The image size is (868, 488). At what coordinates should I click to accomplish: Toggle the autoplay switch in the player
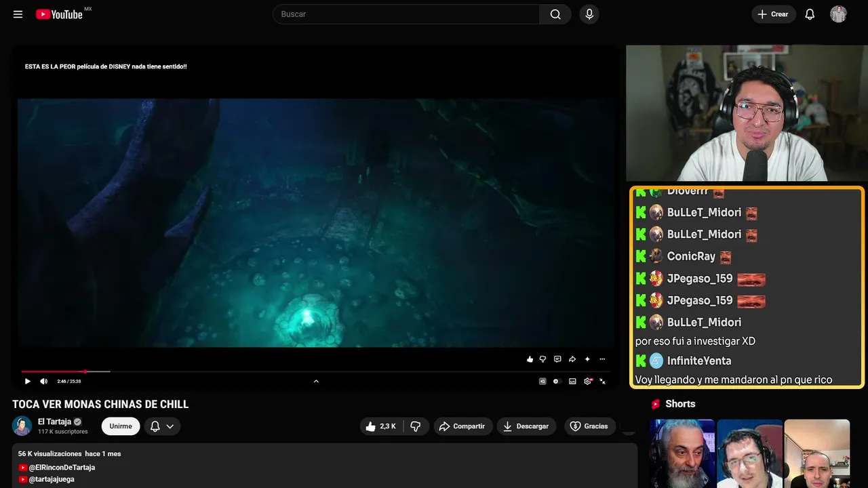click(x=556, y=381)
